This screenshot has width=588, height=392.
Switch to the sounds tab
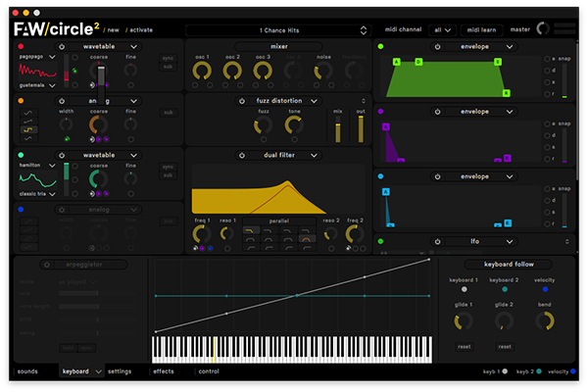[27, 371]
